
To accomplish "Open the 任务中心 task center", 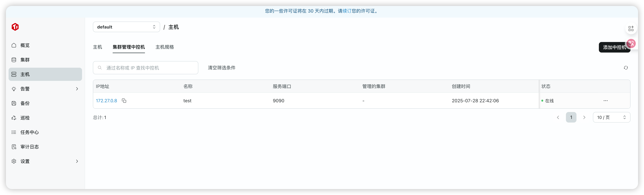I will (29, 132).
